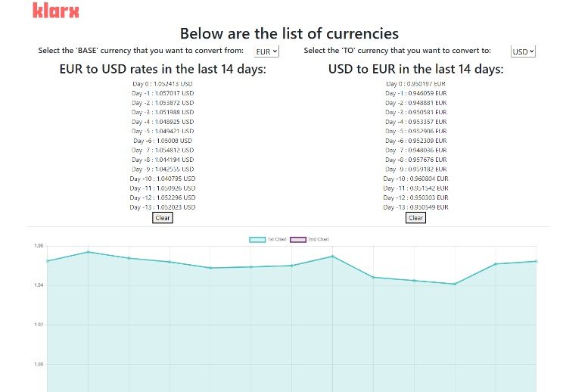Click the lowest data point on the chart
This screenshot has width=563, height=392.
coord(455,284)
